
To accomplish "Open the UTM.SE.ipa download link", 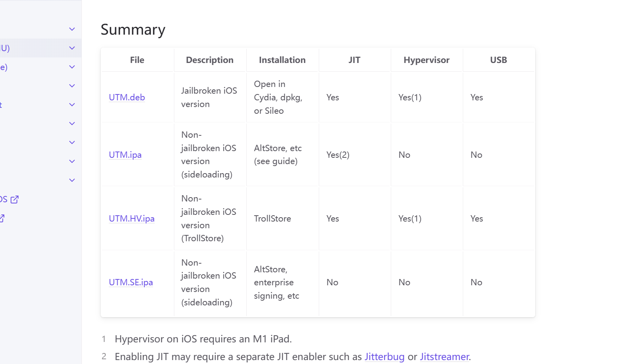I will (131, 282).
